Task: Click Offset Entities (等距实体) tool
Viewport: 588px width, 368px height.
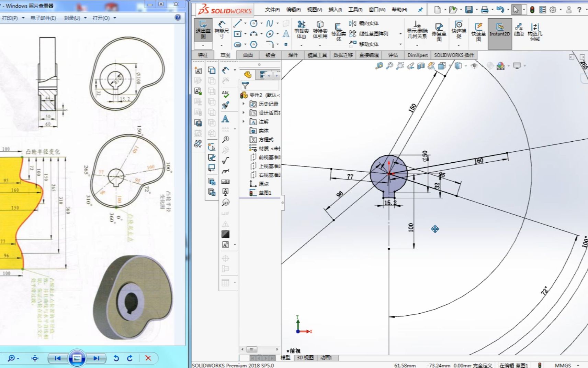Action: 338,32
